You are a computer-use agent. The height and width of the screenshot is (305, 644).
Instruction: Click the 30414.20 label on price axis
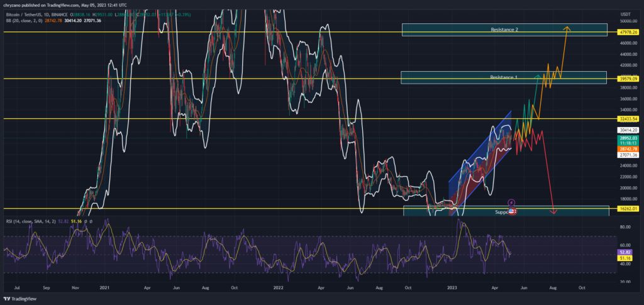tap(628, 130)
